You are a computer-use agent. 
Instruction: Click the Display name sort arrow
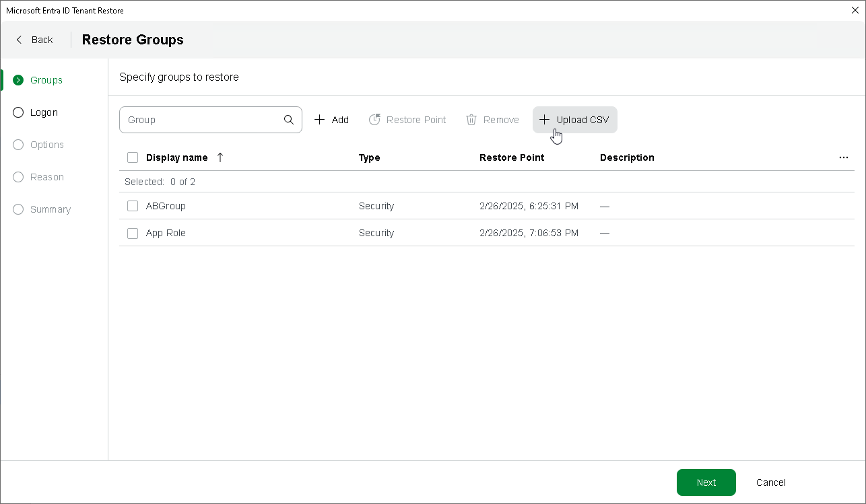click(220, 157)
